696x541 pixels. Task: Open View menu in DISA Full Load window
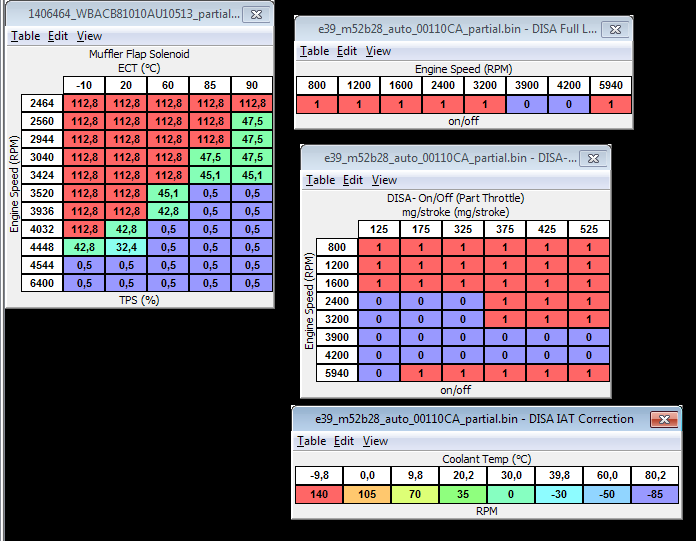click(x=378, y=51)
